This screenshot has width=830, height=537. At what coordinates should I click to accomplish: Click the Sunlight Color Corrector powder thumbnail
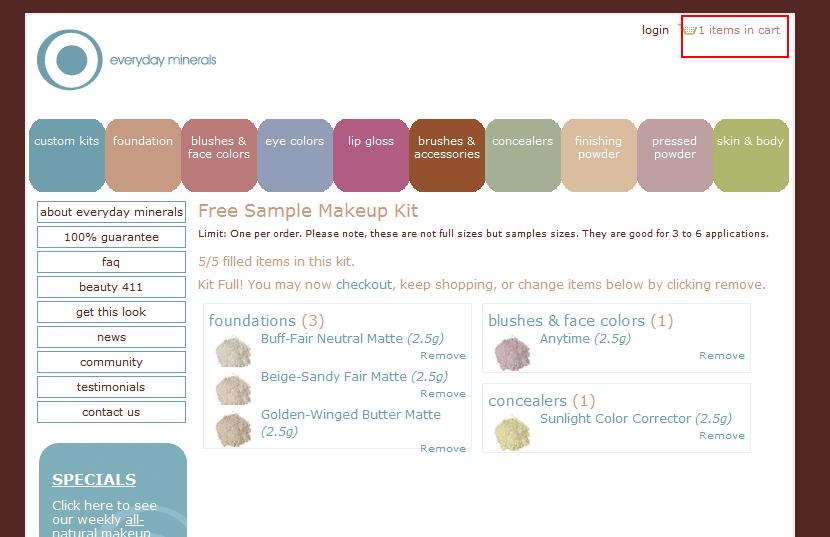(512, 433)
